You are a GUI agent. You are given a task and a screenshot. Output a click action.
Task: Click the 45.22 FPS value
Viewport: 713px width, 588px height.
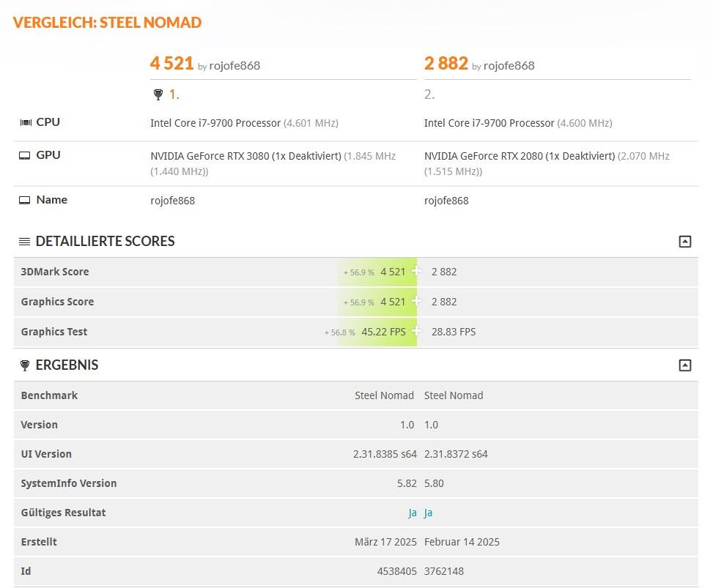383,332
